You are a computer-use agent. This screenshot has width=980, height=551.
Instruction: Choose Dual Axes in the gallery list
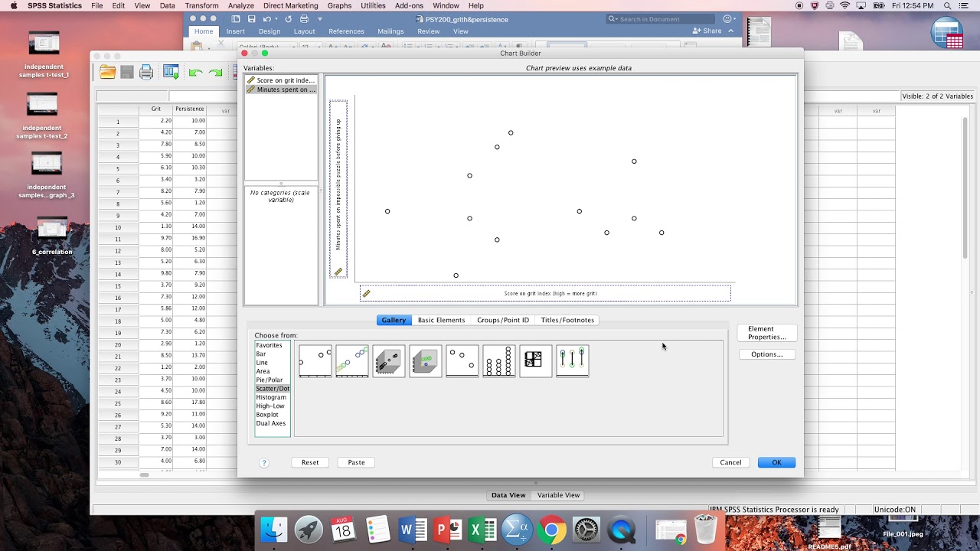(x=272, y=423)
